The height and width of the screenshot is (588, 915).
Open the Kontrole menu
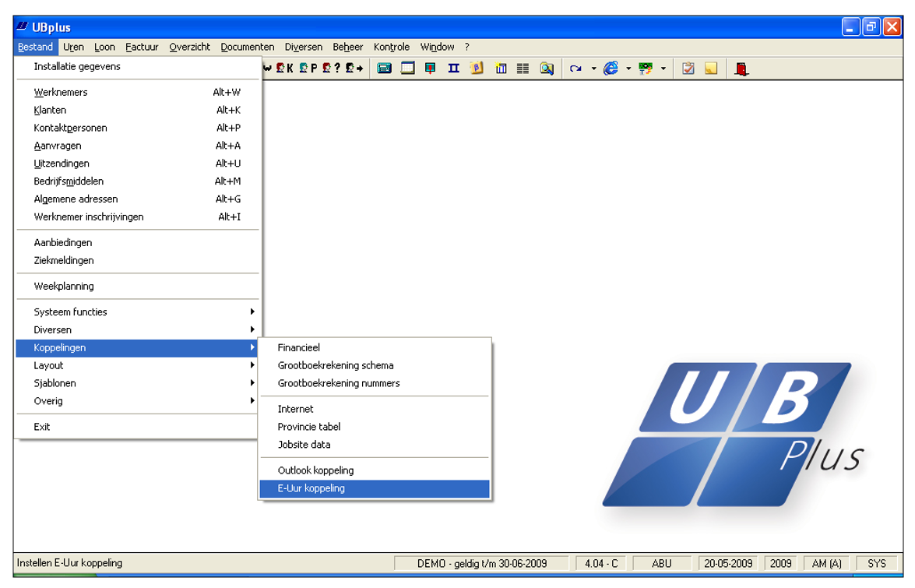point(392,47)
